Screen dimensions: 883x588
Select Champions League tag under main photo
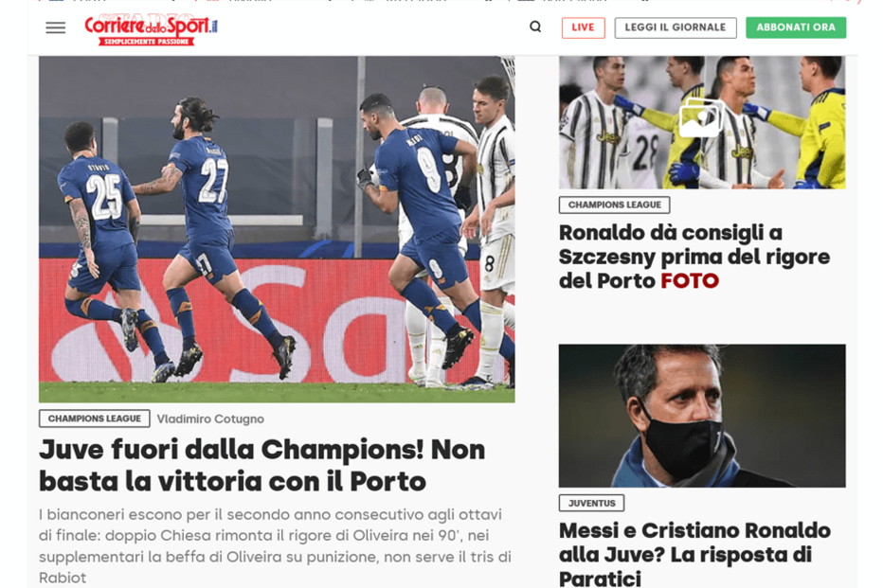point(94,419)
